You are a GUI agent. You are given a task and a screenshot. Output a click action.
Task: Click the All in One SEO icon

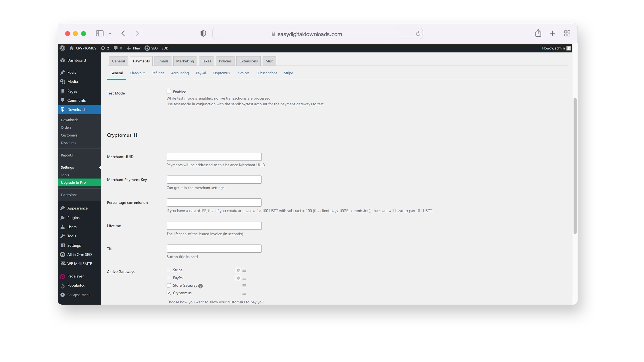[x=62, y=254]
